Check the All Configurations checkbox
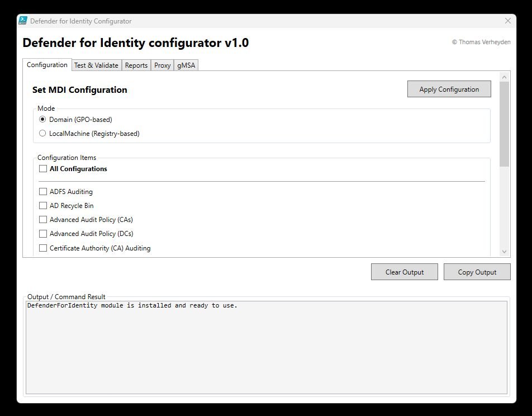Image resolution: width=532 pixels, height=416 pixels. tap(43, 168)
